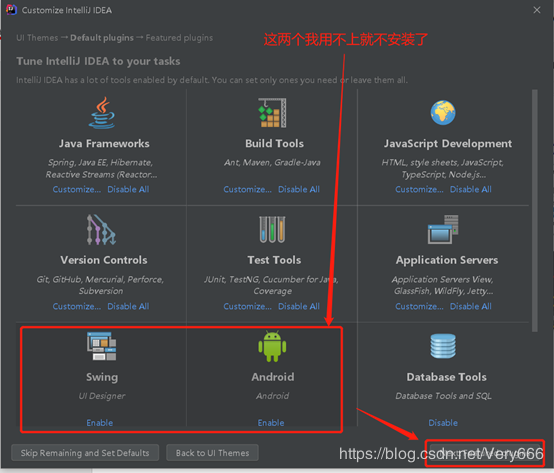Click the Database Tools cylinder icon
Viewport: 554px width, 473px height.
(443, 346)
